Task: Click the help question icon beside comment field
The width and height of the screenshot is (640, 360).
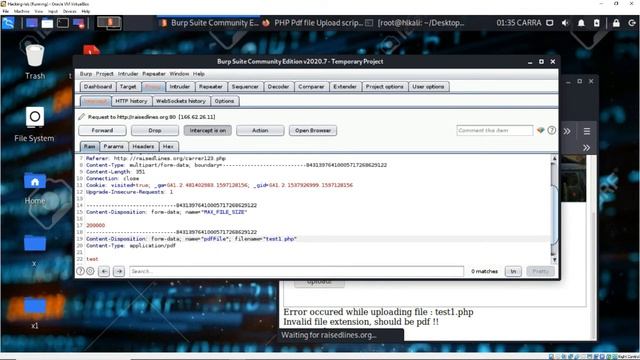Action: pyautogui.click(x=551, y=131)
